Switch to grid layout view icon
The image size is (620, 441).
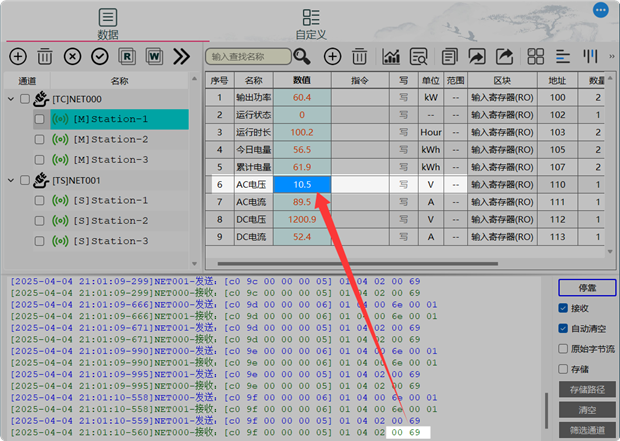[536, 57]
